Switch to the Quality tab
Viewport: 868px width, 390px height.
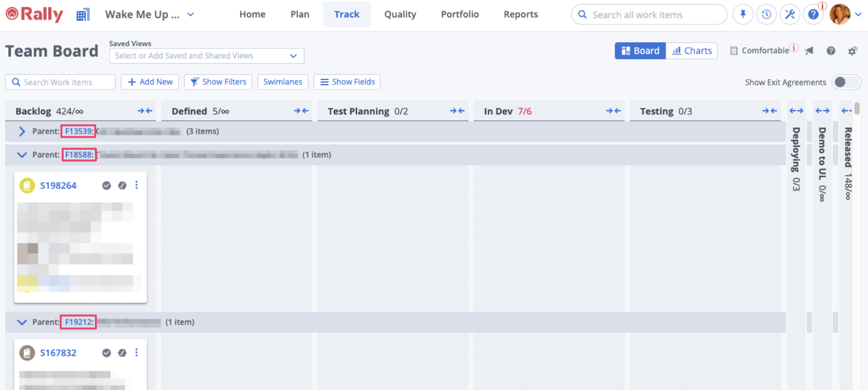click(400, 14)
